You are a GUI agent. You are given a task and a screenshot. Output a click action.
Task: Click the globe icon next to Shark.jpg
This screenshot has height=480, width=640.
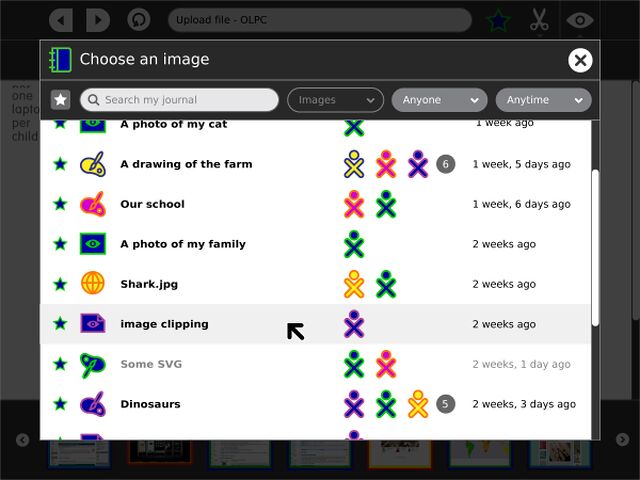click(x=93, y=284)
